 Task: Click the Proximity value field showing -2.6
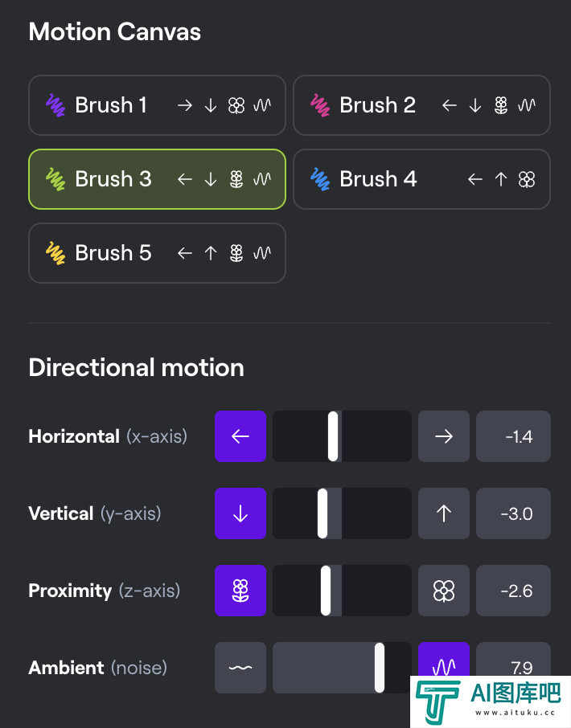(513, 591)
